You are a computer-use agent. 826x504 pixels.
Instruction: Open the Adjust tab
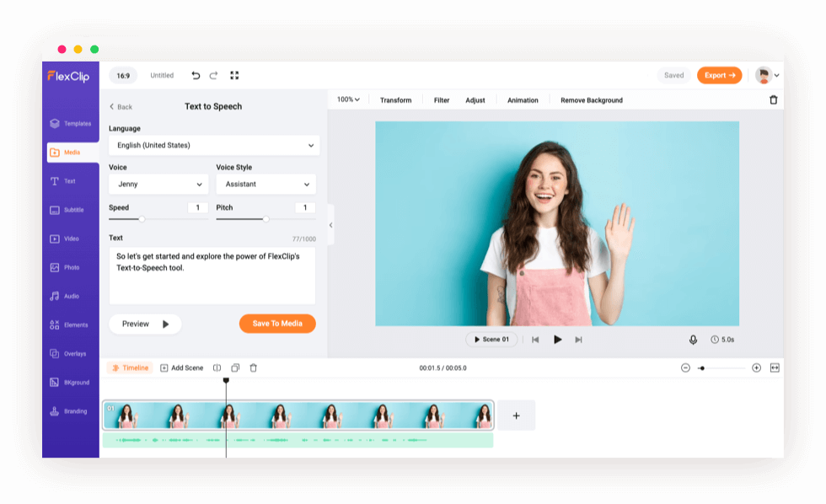click(475, 100)
